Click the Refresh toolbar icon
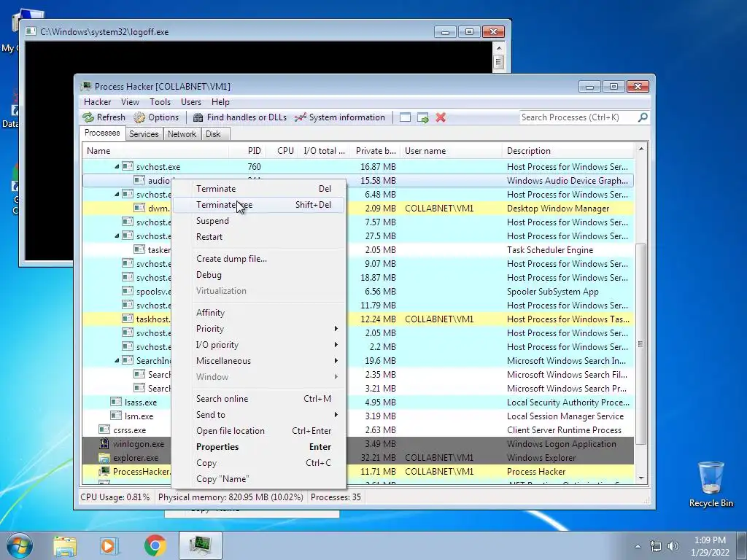The width and height of the screenshot is (747, 560). click(88, 117)
